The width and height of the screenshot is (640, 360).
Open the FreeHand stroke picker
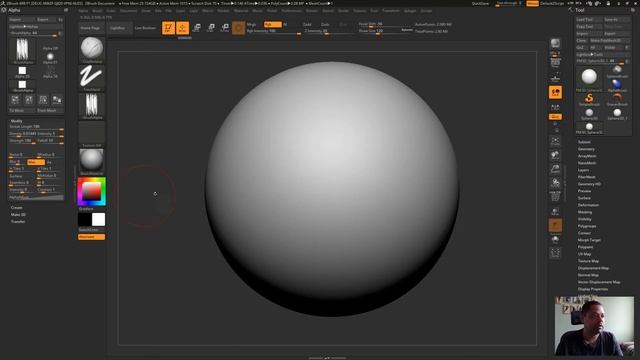tap(91, 78)
